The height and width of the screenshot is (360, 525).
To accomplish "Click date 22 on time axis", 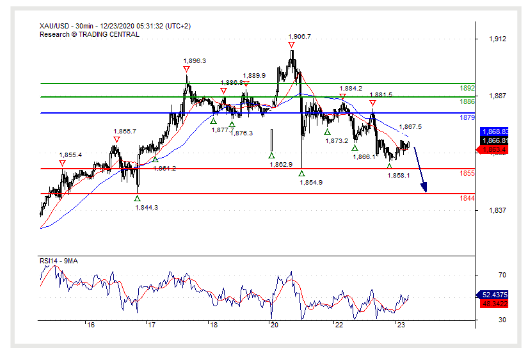I will point(339,325).
